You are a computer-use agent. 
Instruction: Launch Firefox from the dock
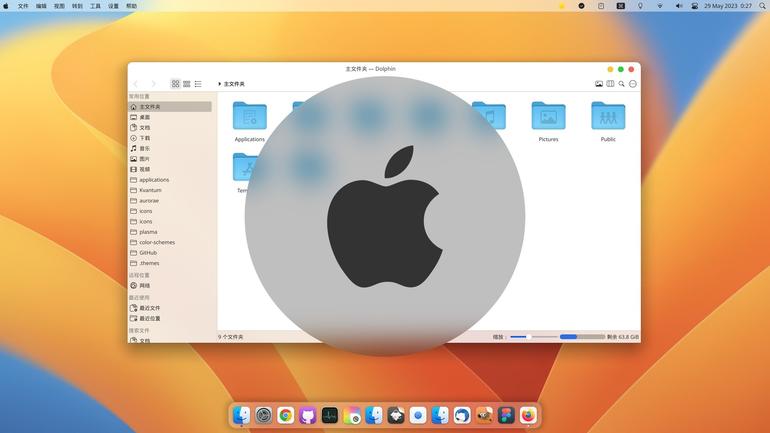pyautogui.click(x=528, y=415)
